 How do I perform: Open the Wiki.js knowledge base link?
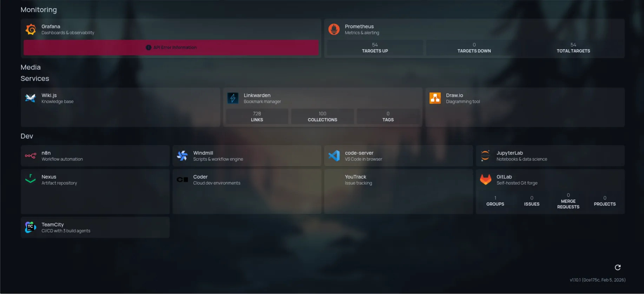pos(49,95)
